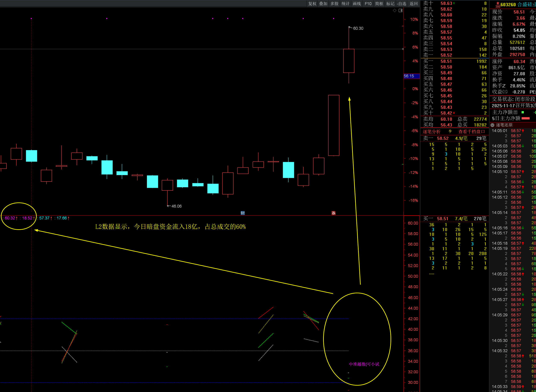This screenshot has height=392, width=536.
Task: Toggle the side panel layout icon
Action: point(401,10)
